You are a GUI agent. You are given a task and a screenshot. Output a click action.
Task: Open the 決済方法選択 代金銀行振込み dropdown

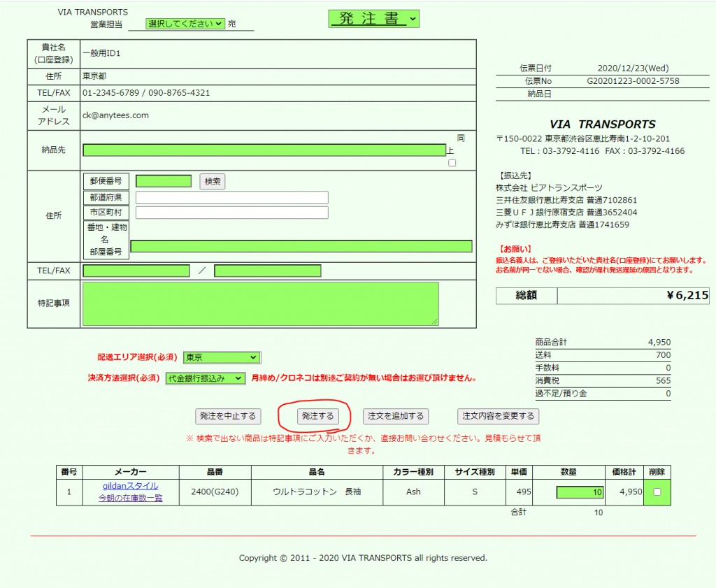point(206,378)
